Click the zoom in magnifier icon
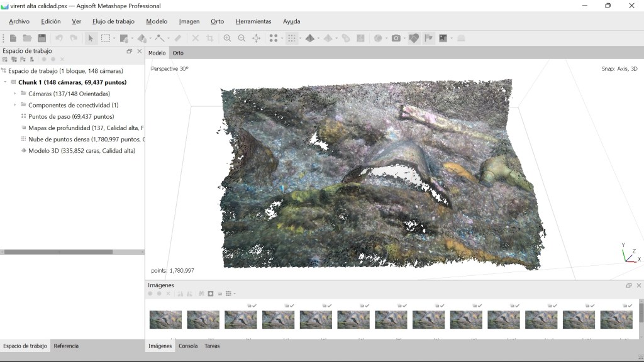Viewport: 644px width, 362px height. point(227,38)
